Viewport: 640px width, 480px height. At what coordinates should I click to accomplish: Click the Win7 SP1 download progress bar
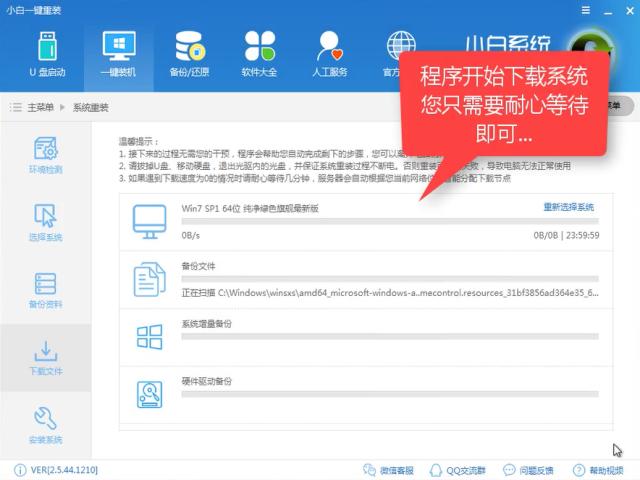(389, 221)
